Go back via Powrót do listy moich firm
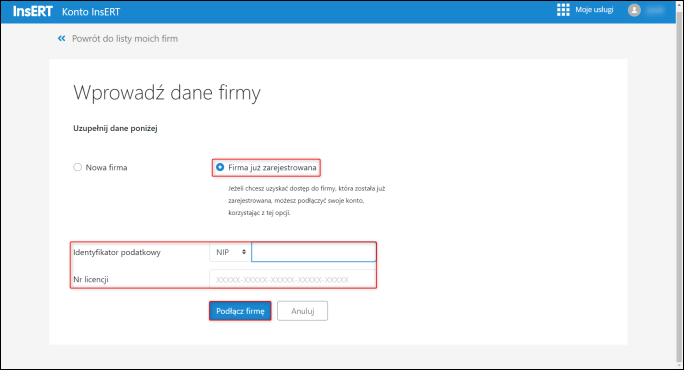 coord(125,38)
